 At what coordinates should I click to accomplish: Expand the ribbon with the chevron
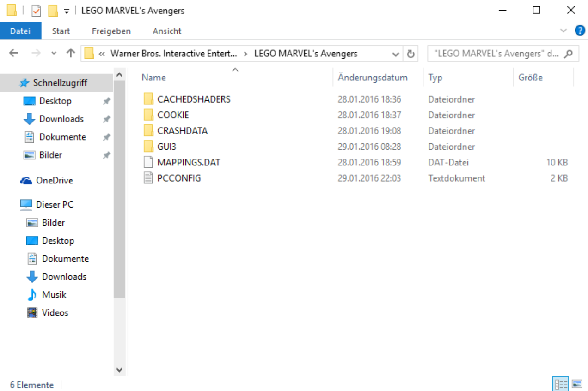(563, 31)
